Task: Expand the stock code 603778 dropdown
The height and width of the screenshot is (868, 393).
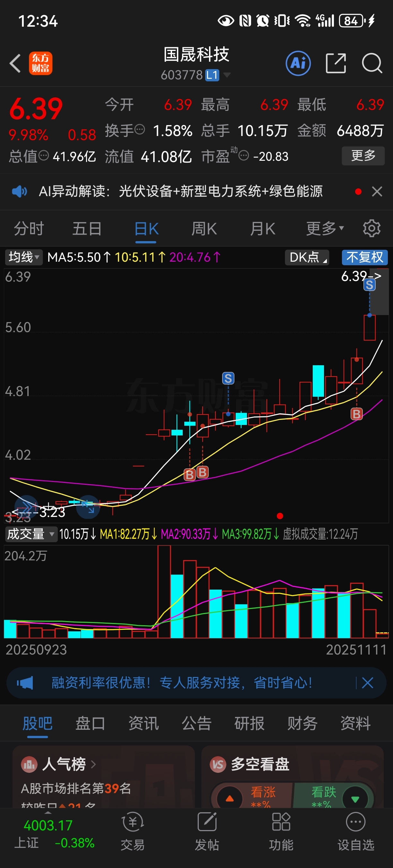Action: (227, 75)
